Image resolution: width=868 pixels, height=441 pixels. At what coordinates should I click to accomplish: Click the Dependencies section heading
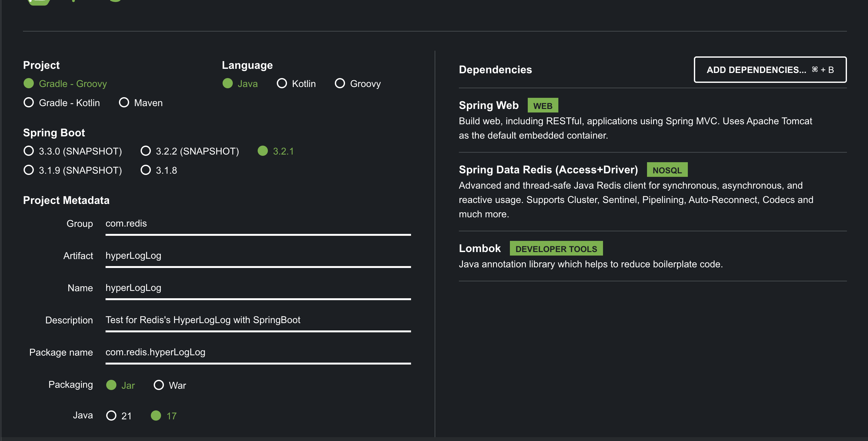[495, 70]
